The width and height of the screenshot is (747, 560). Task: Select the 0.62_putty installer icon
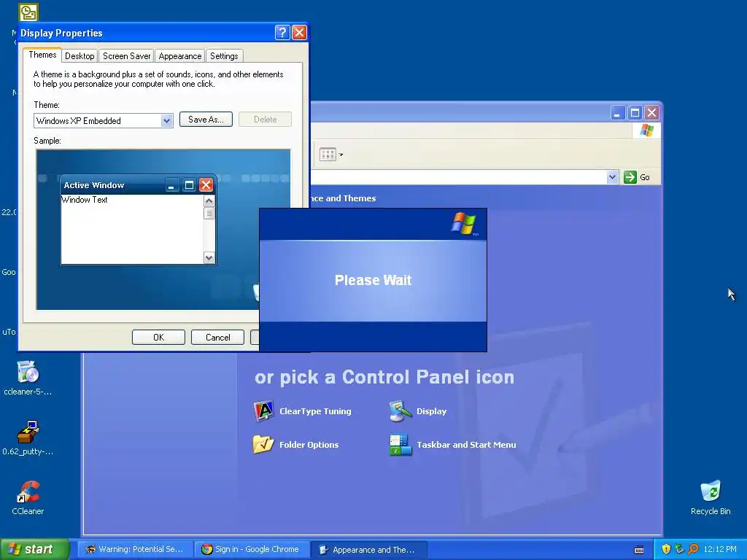(x=28, y=438)
